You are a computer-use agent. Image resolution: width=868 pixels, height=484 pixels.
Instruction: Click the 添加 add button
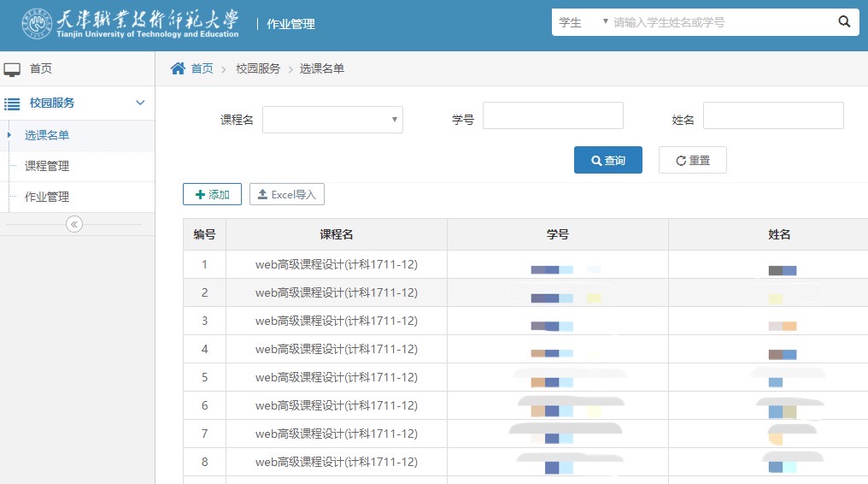click(212, 194)
